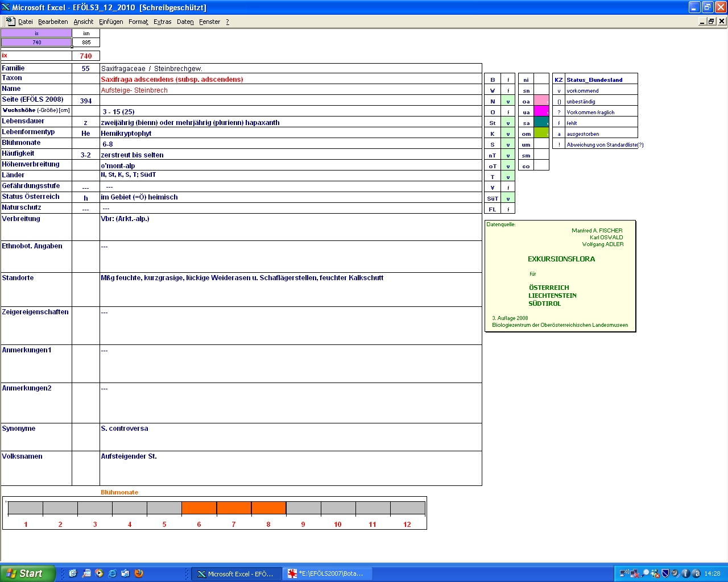This screenshot has height=582, width=728.
Task: Click the blue shield tray icon
Action: pyautogui.click(x=665, y=573)
